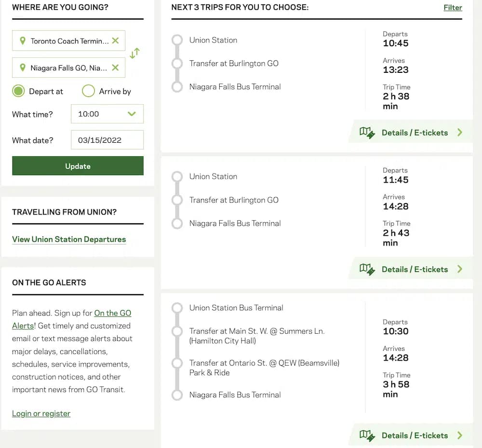Click the swap origin and destination arrows icon
The height and width of the screenshot is (448, 482).
tap(135, 54)
